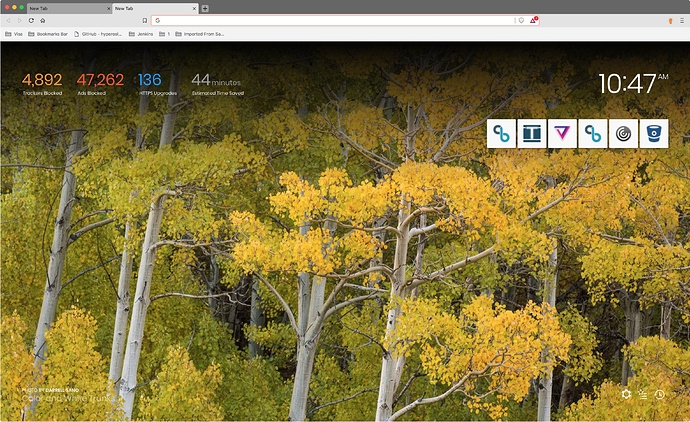Click the 4,892 Trackers Blocked stat
The width and height of the screenshot is (690, 422).
42,84
